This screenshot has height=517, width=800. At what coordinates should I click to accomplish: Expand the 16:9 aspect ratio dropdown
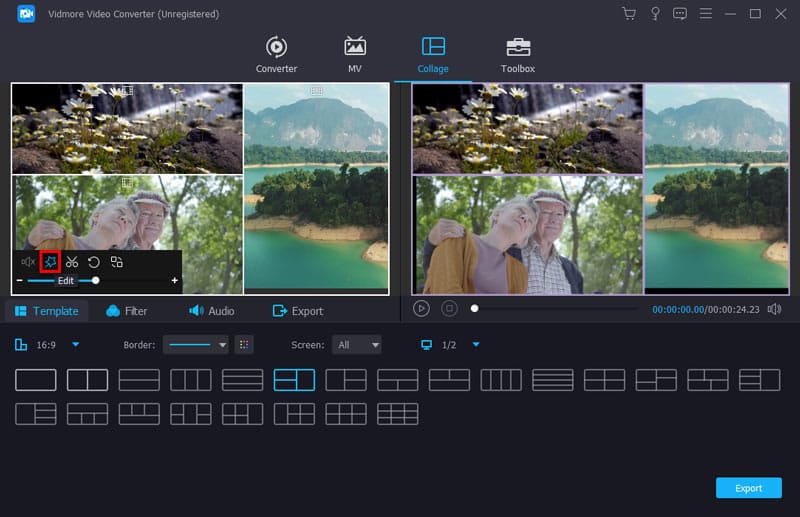[x=76, y=345]
